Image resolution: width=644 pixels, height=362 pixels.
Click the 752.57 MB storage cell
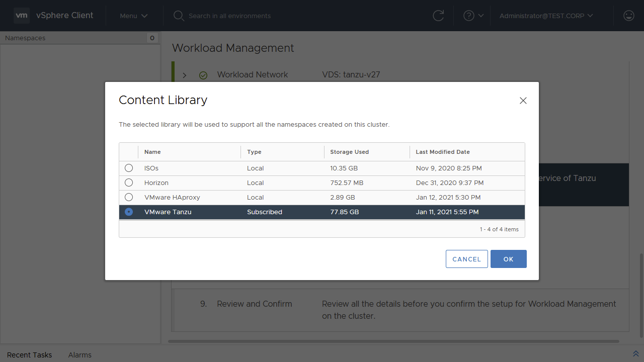347,183
